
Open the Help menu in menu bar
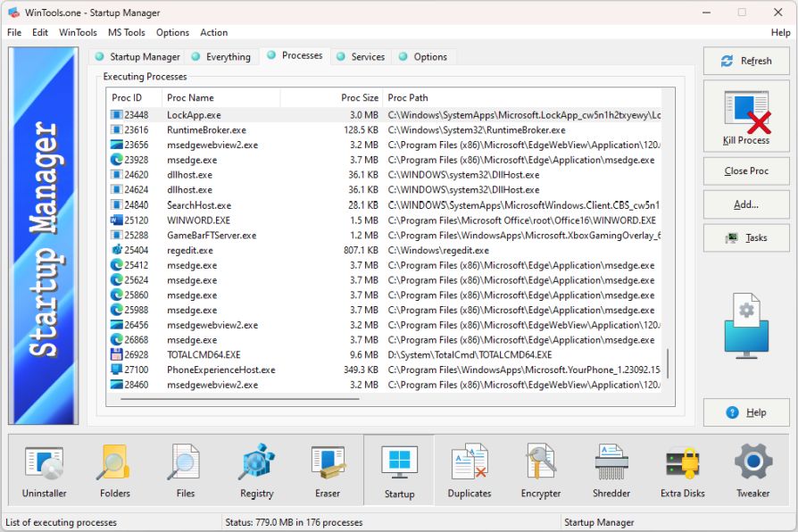pyautogui.click(x=780, y=33)
